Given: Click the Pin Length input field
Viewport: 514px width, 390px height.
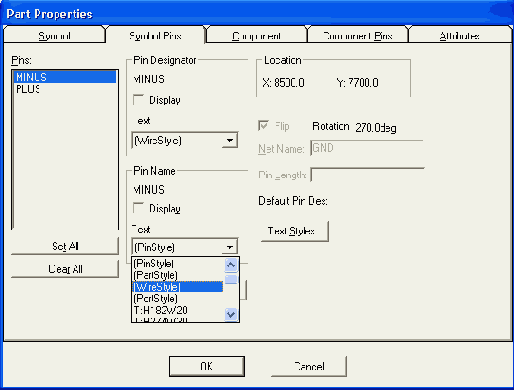Looking at the screenshot, I should (x=367, y=175).
